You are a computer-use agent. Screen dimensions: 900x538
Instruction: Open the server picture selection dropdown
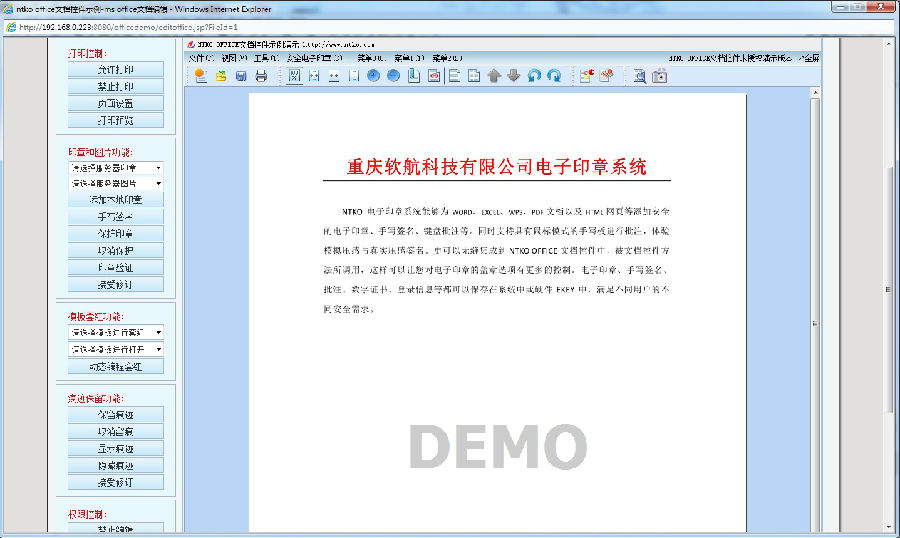click(115, 183)
